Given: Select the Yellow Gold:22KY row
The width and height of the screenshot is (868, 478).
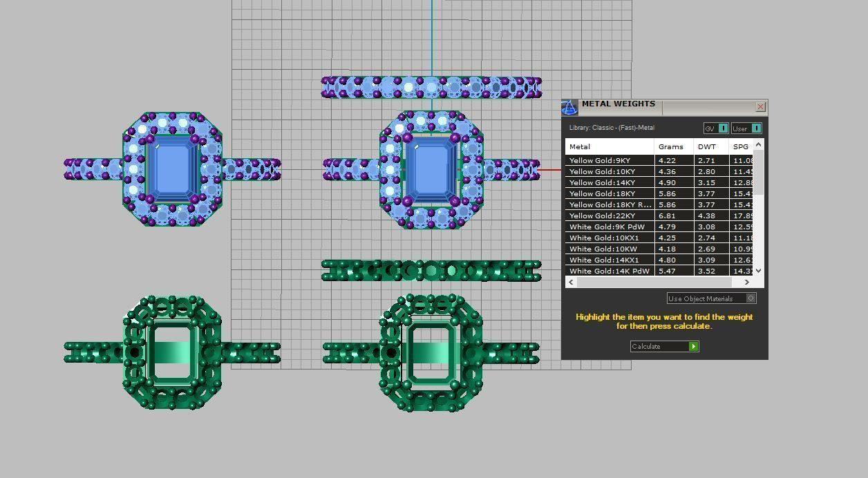Looking at the screenshot, I should pos(659,216).
